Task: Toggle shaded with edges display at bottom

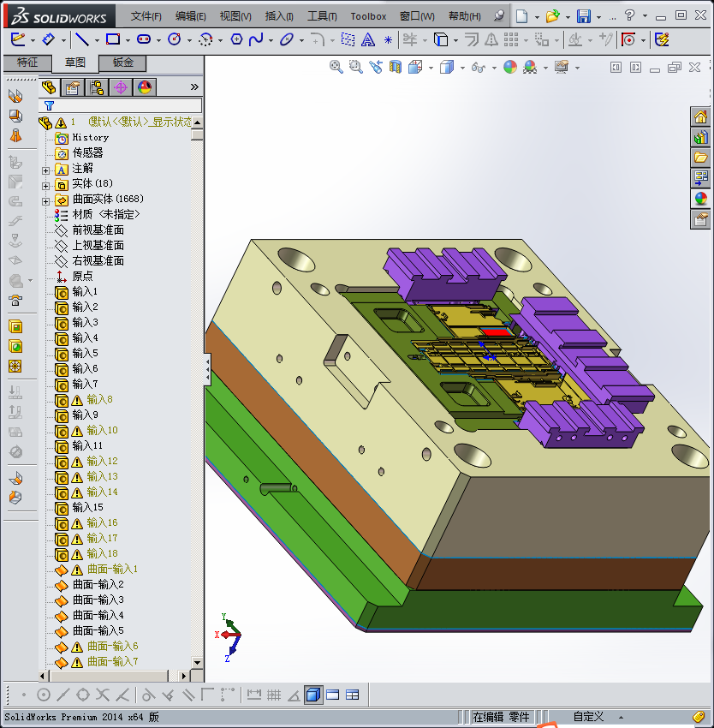Action: click(313, 695)
